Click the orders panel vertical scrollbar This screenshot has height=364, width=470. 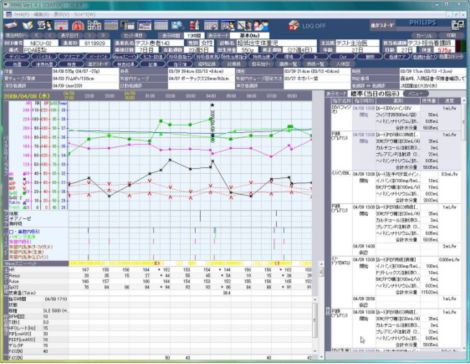point(464,223)
